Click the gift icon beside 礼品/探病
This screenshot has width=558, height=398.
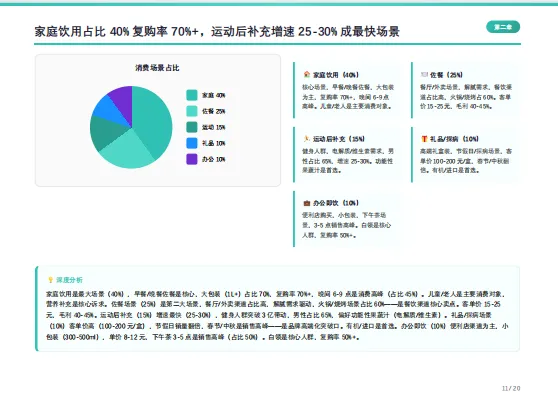(424, 138)
